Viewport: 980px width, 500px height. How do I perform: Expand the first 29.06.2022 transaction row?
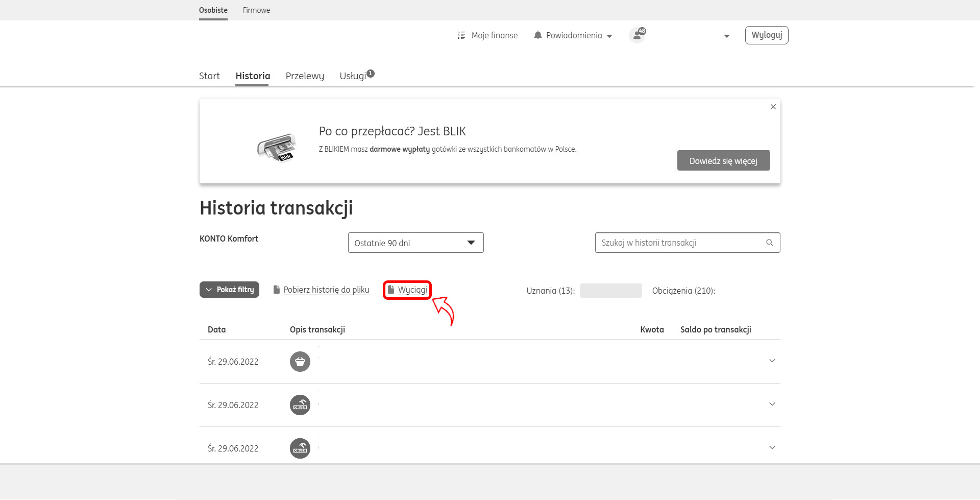772,361
